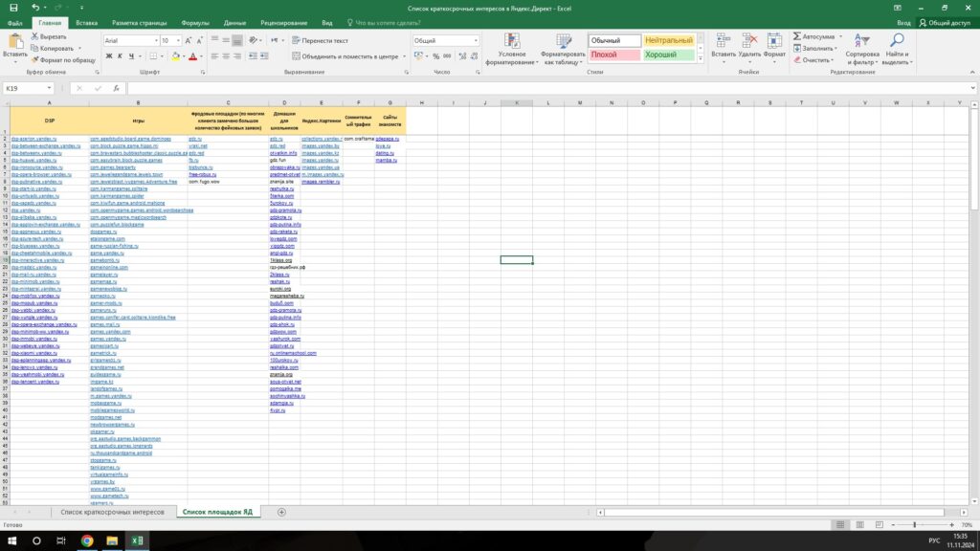Collapse the ribbon with the chevron
The height and width of the screenshot is (551, 980).
pyautogui.click(x=972, y=73)
